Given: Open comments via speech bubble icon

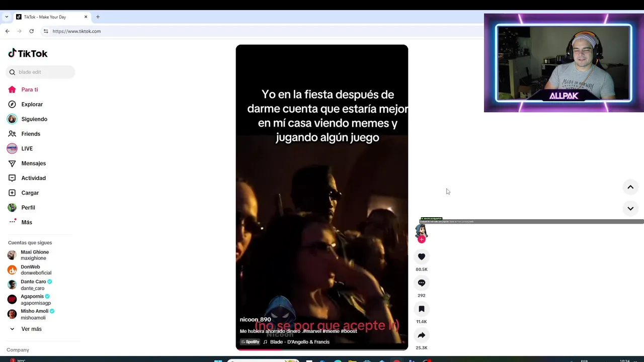Looking at the screenshot, I should [422, 283].
